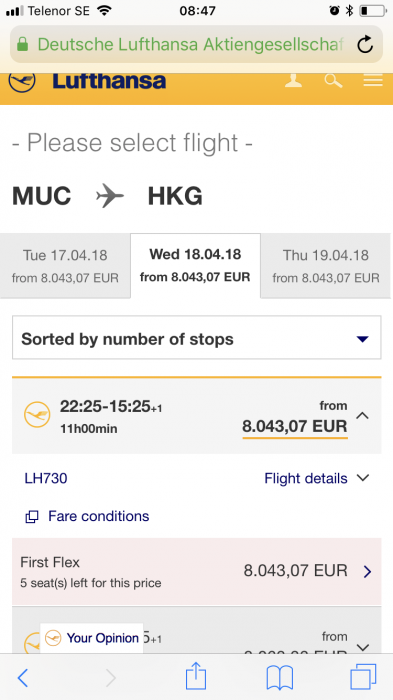Collapse the 22:25-15:25 flight card chevron

[363, 416]
